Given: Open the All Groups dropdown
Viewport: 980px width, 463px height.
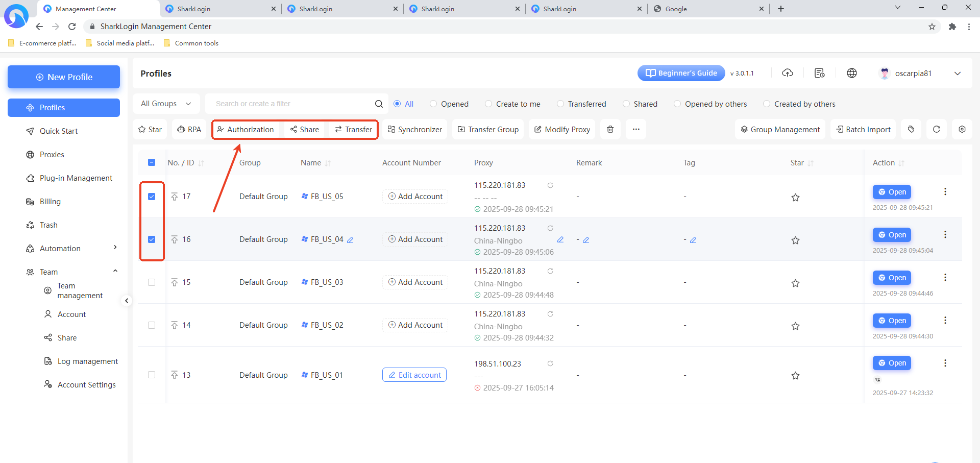Looking at the screenshot, I should [166, 104].
